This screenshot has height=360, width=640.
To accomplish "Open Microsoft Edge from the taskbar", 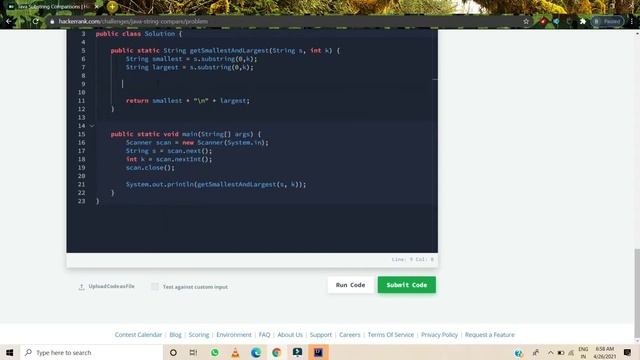I will (256, 352).
